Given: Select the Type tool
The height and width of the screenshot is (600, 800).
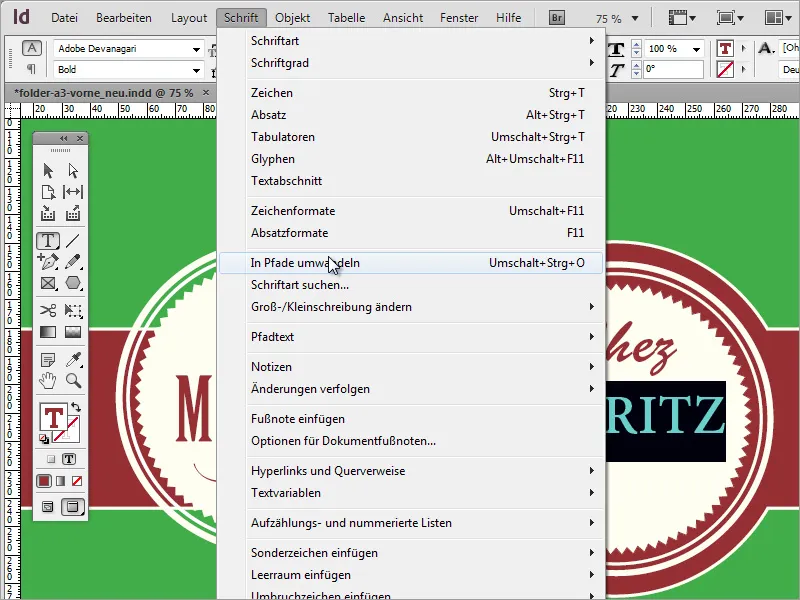Looking at the screenshot, I should click(48, 240).
